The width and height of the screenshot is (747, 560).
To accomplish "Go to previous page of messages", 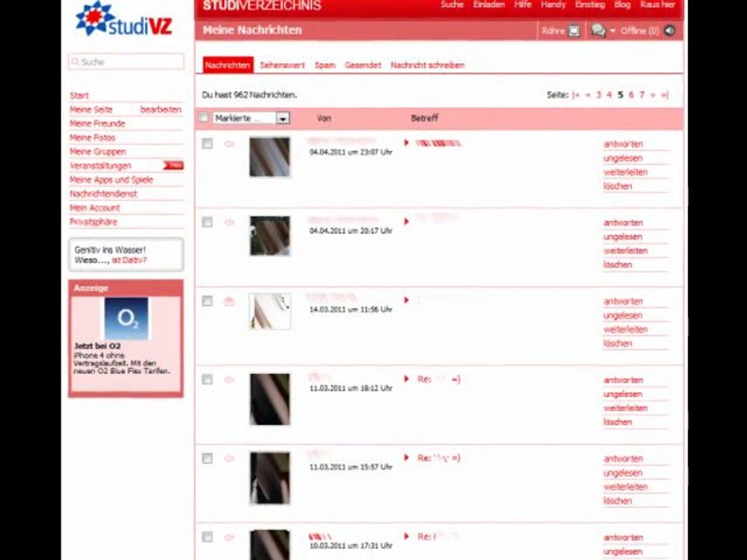I will 587,95.
